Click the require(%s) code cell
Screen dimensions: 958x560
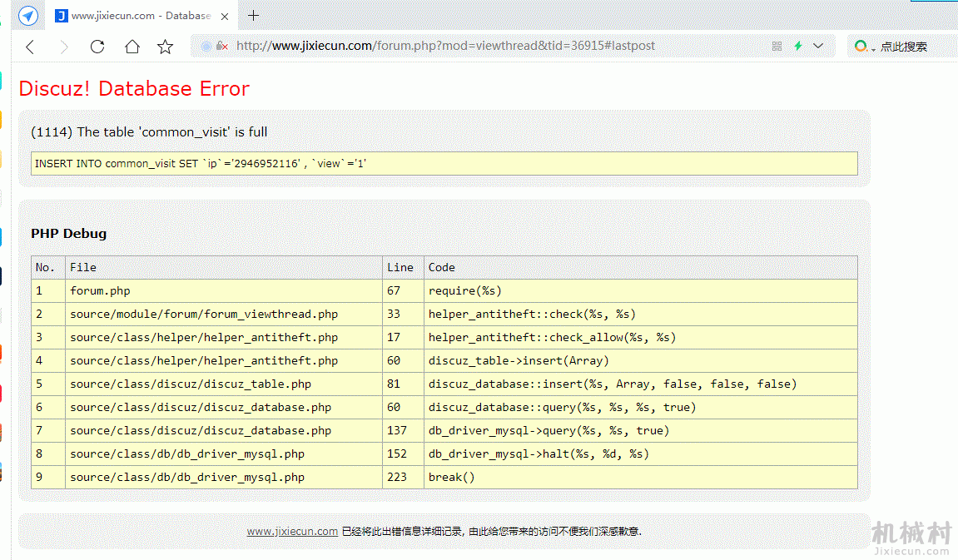641,290
